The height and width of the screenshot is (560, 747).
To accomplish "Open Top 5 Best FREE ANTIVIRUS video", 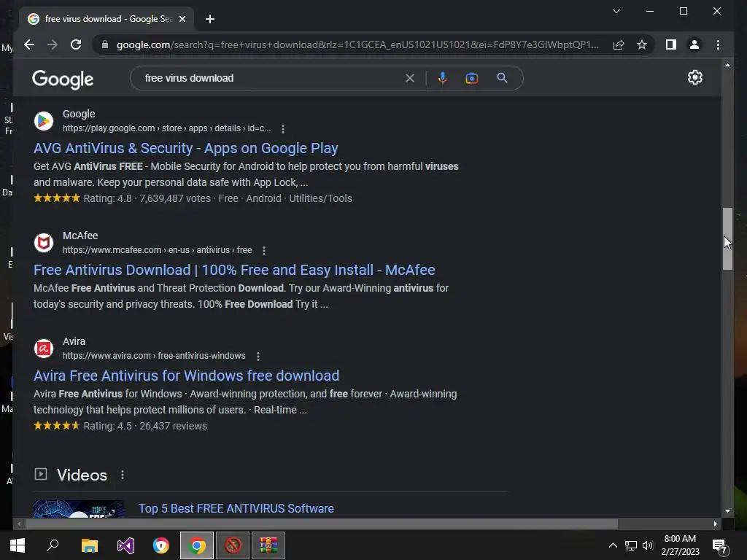I will click(x=236, y=508).
